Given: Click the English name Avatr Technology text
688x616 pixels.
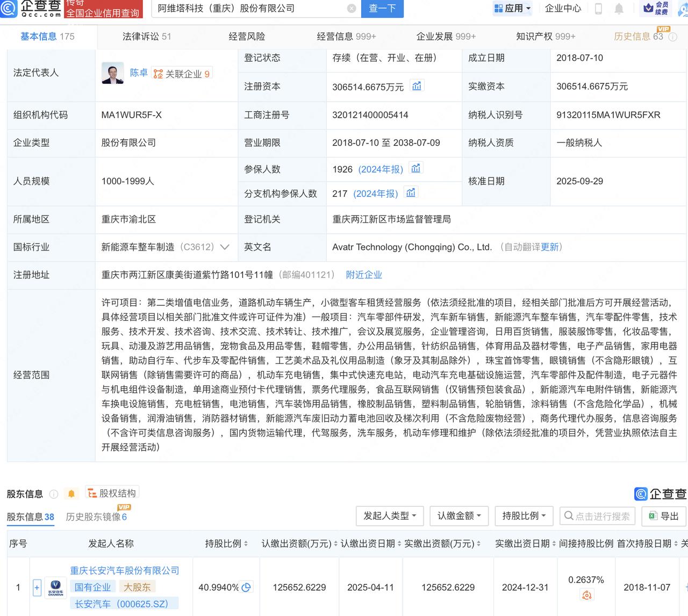Looking at the screenshot, I should [412, 247].
